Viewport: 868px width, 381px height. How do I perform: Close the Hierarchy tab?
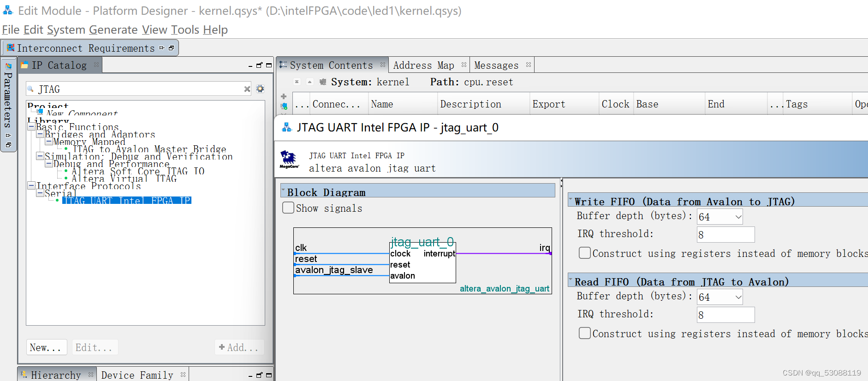coord(91,375)
